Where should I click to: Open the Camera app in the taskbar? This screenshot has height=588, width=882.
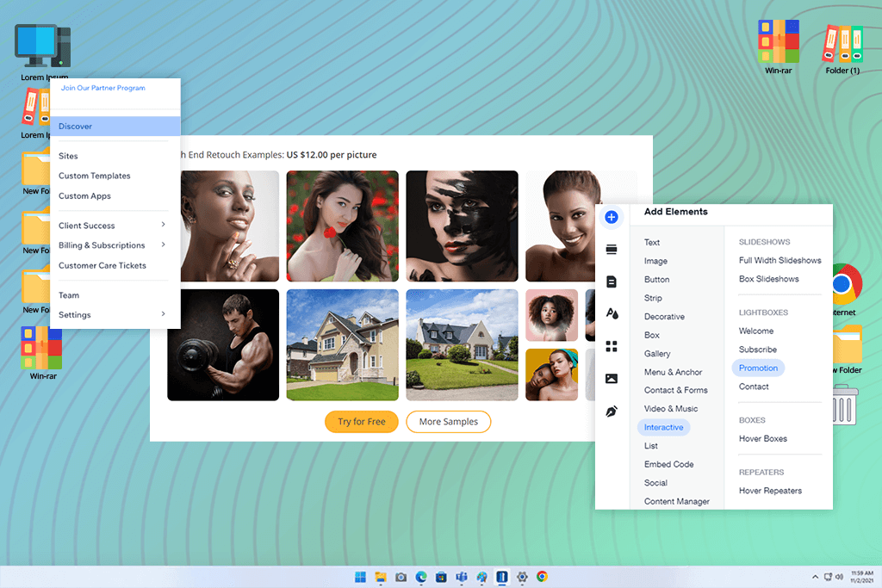click(x=401, y=577)
